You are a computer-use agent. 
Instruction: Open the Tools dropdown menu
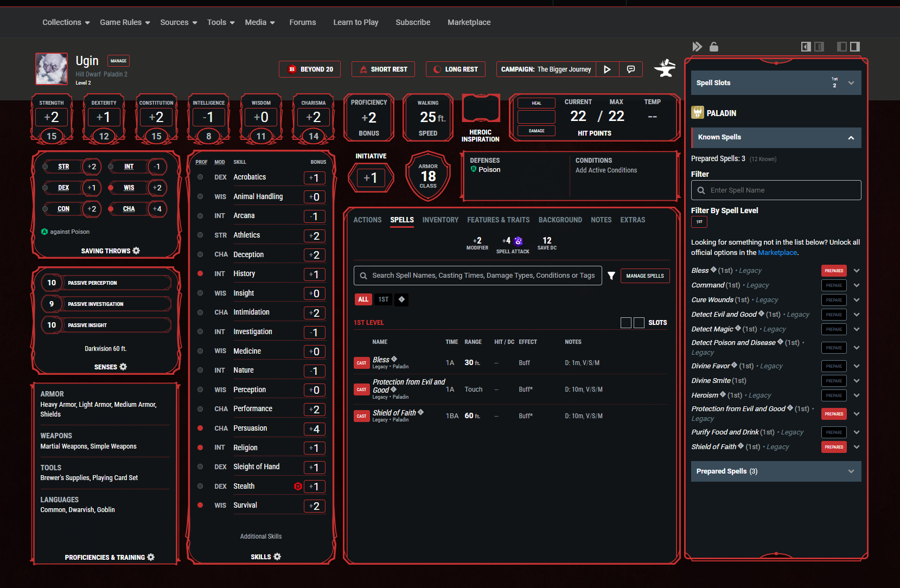tap(221, 22)
